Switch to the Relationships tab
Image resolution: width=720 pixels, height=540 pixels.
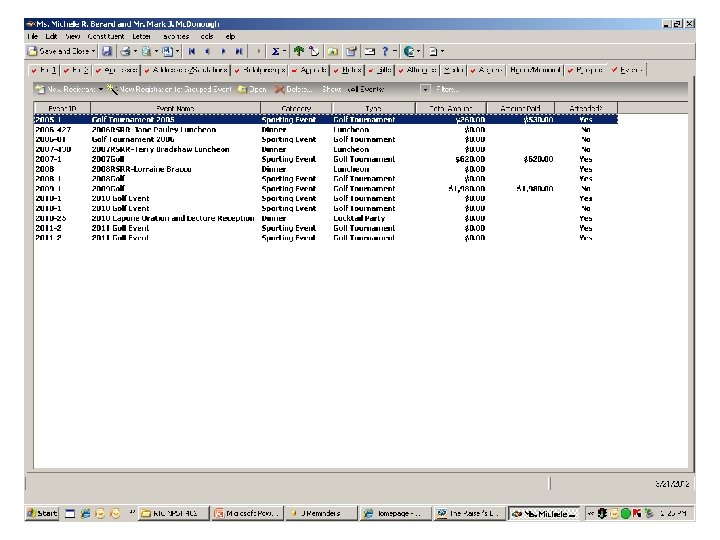[x=259, y=70]
